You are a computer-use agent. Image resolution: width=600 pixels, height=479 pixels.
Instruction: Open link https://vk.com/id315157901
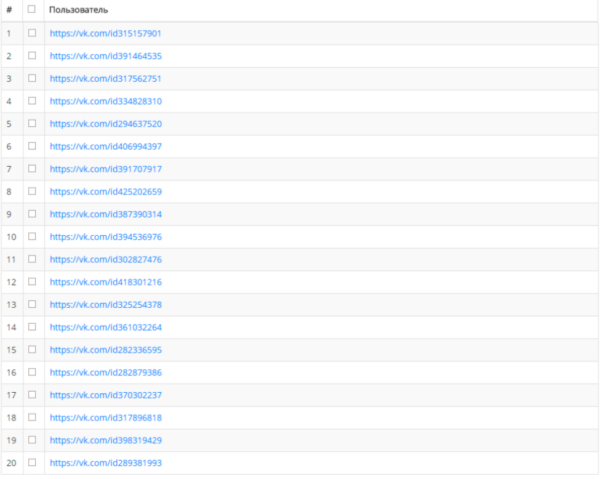[x=106, y=34]
